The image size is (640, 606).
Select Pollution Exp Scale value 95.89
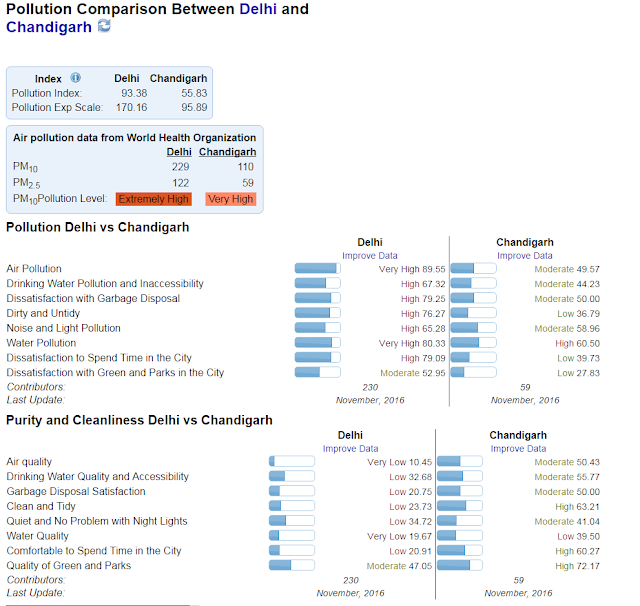coord(194,107)
